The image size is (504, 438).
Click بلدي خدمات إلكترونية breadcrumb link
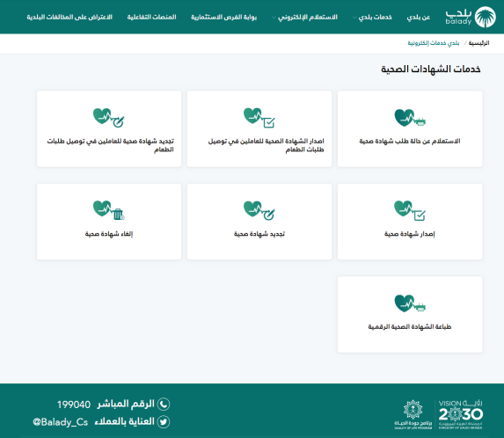[434, 43]
